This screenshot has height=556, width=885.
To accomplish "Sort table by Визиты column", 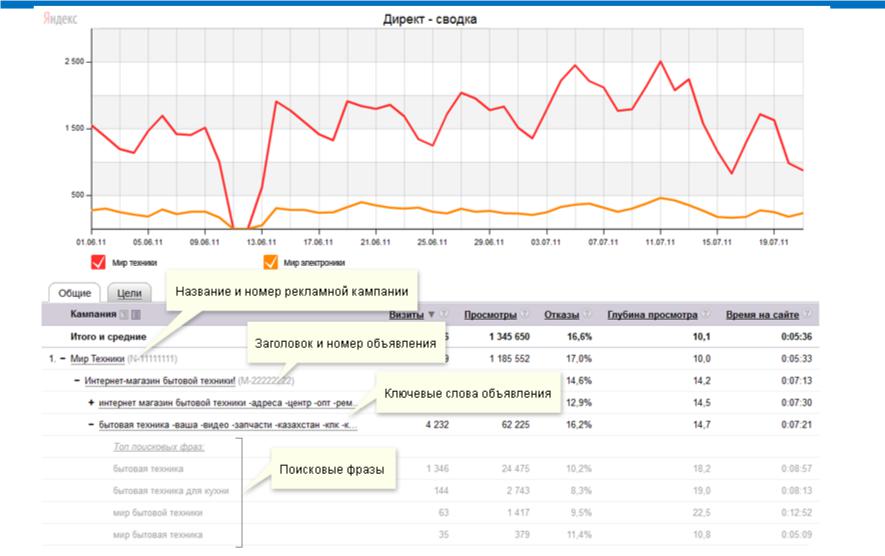I will click(x=406, y=314).
